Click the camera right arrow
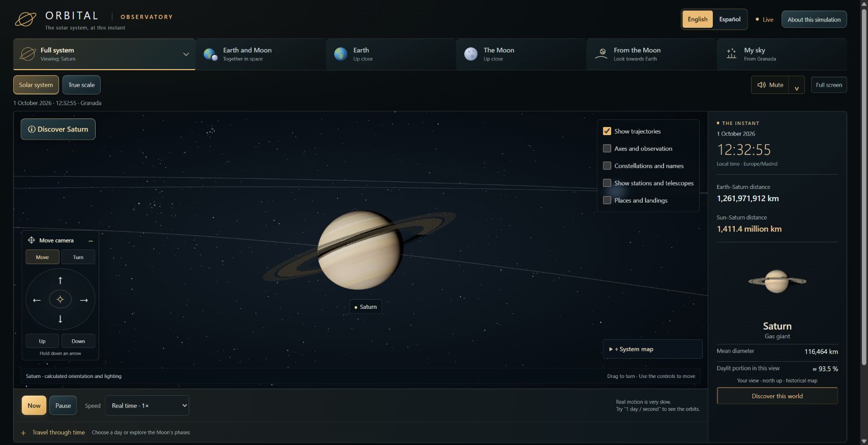 pos(84,300)
